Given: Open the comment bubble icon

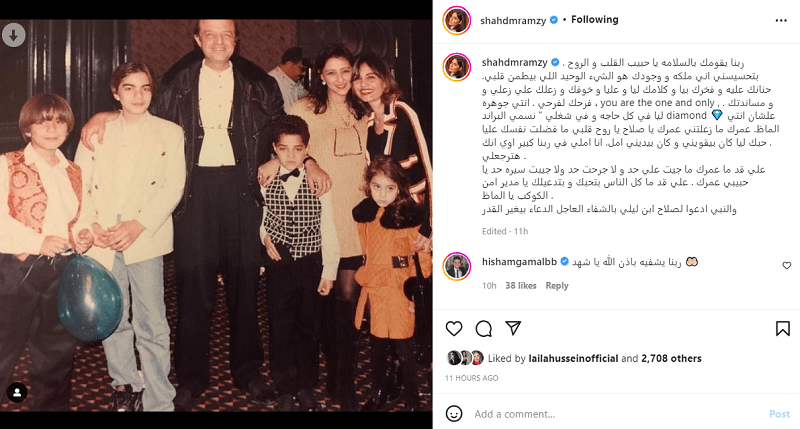Looking at the screenshot, I should [483, 329].
